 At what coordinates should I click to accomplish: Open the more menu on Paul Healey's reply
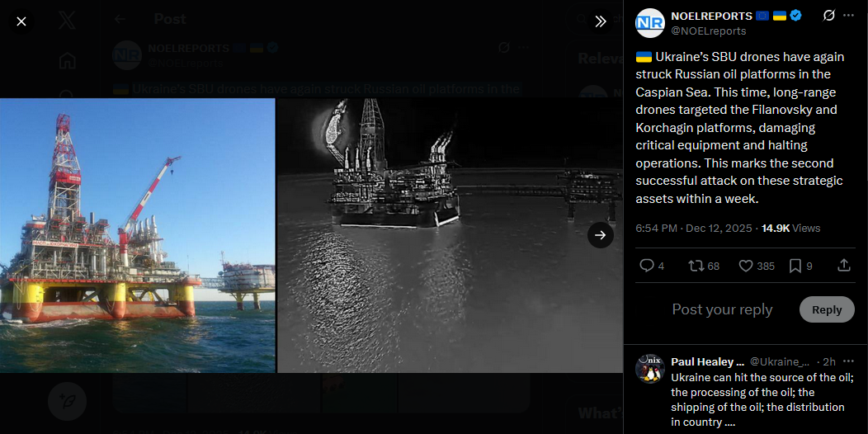tap(849, 361)
